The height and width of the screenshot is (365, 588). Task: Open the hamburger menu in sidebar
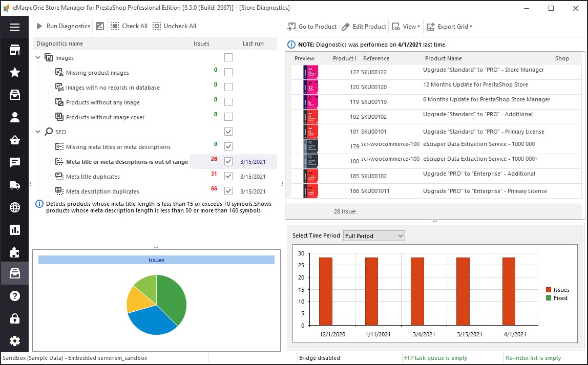[15, 27]
